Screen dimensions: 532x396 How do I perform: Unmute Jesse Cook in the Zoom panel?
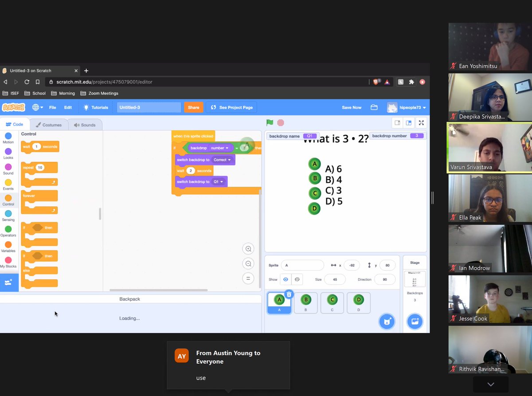tap(453, 319)
